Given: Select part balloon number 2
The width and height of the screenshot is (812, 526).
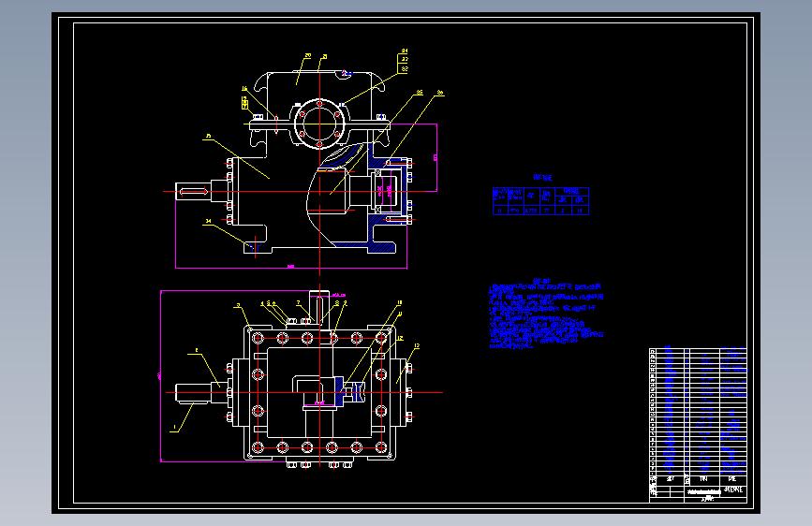Looking at the screenshot, I should pos(197,351).
